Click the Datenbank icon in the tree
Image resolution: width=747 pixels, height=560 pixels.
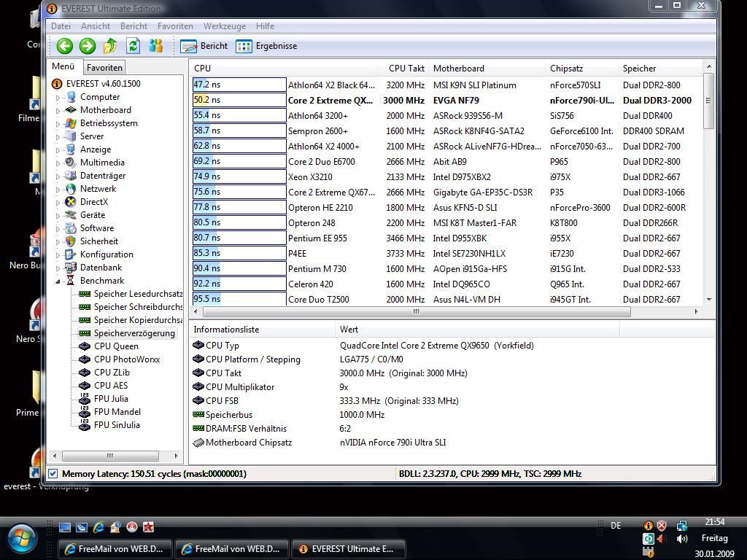(71, 268)
